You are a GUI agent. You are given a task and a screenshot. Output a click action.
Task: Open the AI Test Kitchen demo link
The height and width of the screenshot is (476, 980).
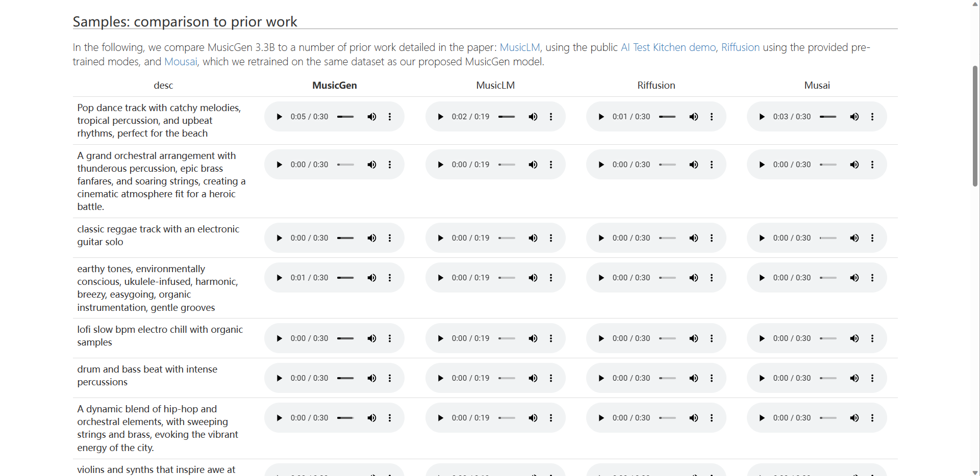point(668,47)
